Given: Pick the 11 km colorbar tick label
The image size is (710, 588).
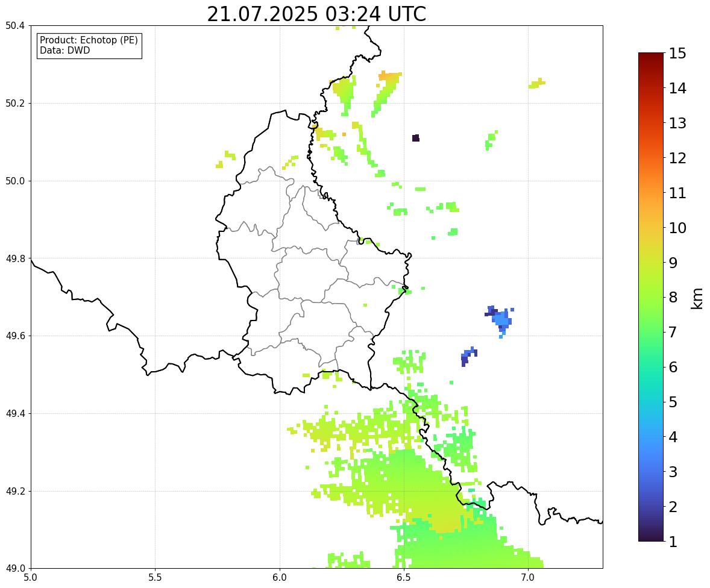Looking at the screenshot, I should coord(677,193).
